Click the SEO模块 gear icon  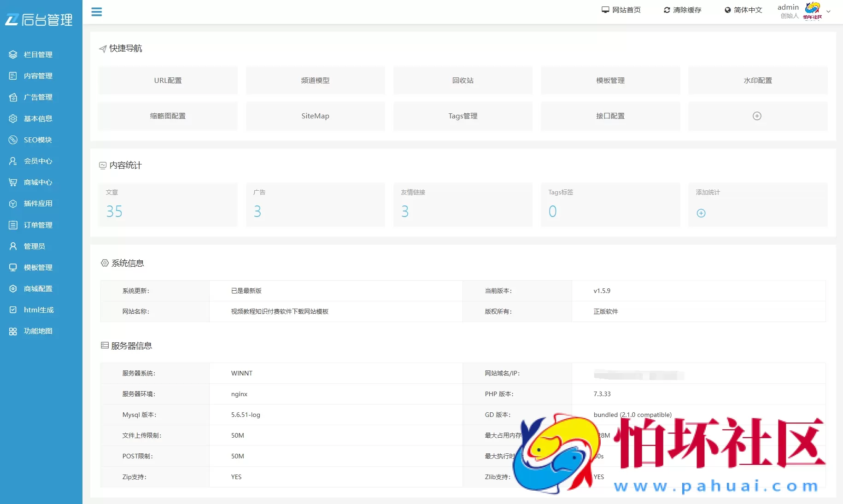[x=13, y=140]
